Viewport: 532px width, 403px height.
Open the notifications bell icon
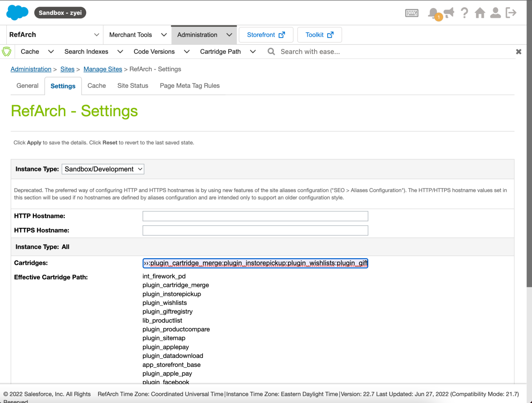(433, 13)
